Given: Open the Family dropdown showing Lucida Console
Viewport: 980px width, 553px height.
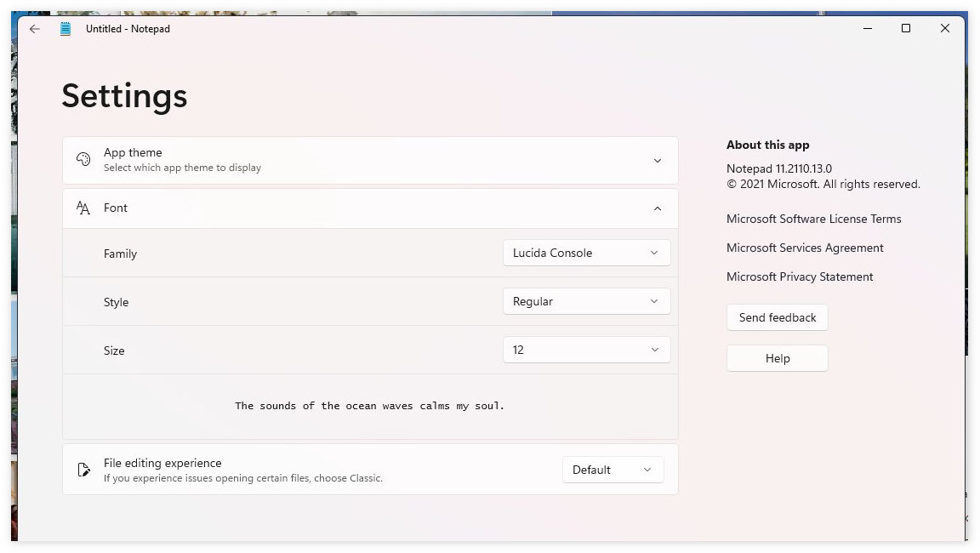Looking at the screenshot, I should [x=586, y=253].
